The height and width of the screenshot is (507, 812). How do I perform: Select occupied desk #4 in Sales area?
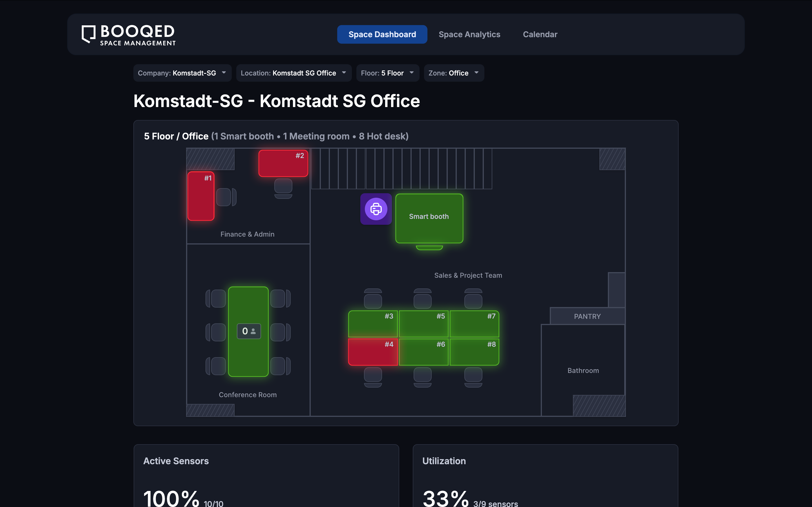(373, 352)
